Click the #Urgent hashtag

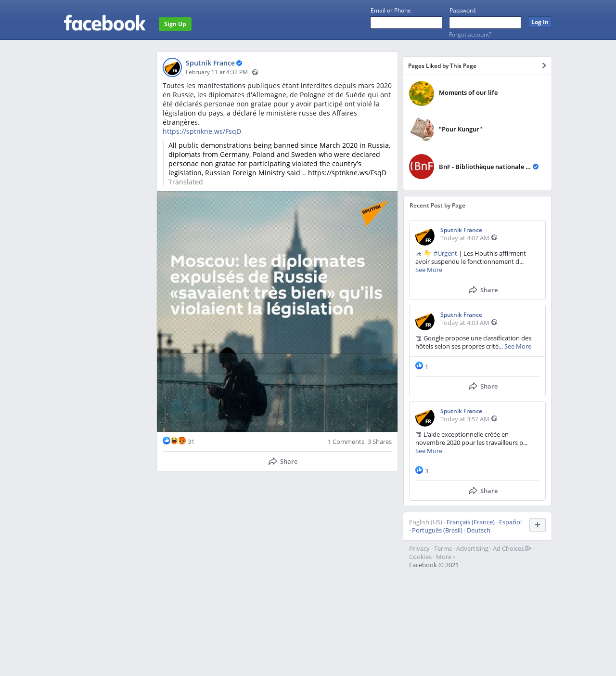(445, 253)
